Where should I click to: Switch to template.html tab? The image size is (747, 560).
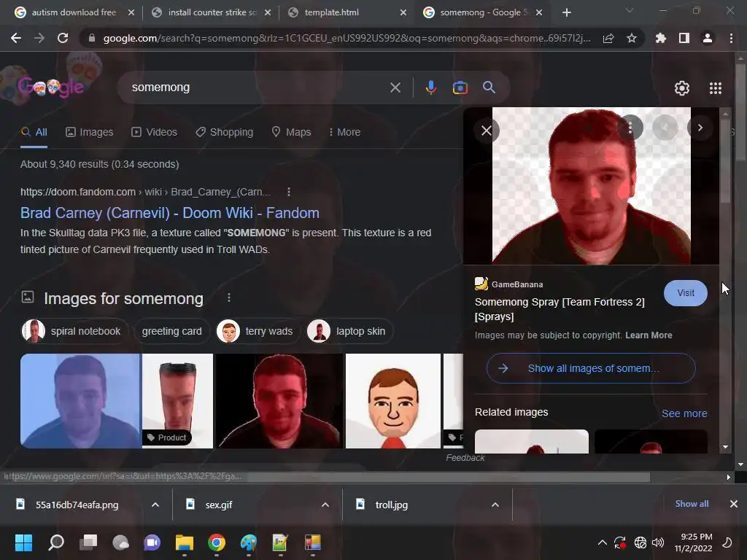coord(348,13)
